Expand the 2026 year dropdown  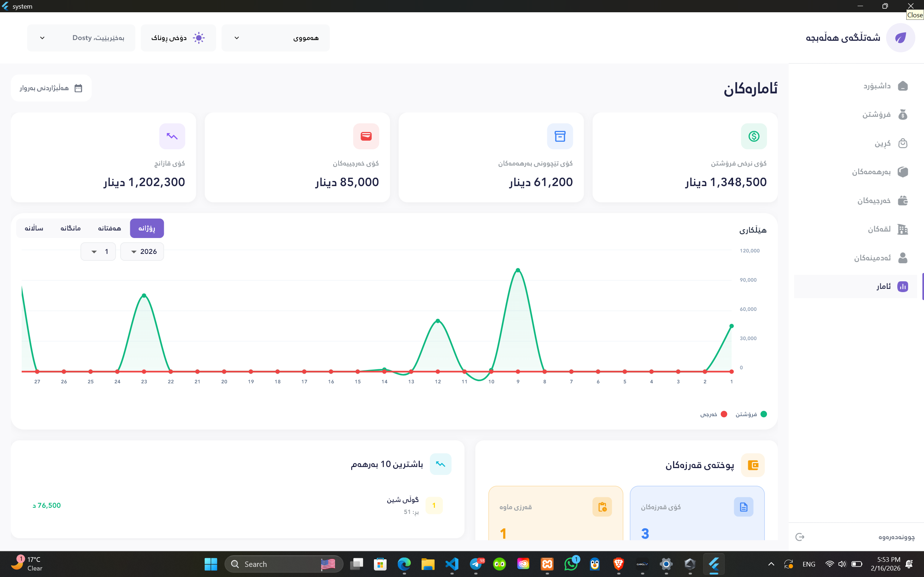point(142,251)
